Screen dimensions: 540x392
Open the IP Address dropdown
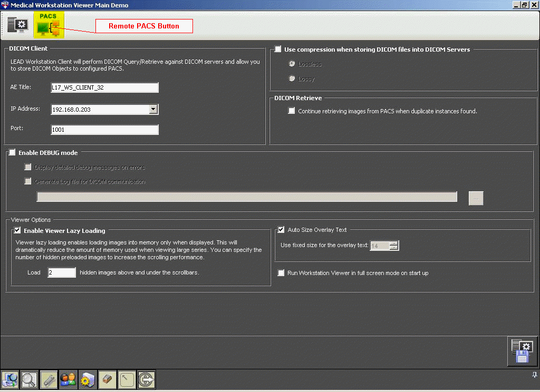153,109
